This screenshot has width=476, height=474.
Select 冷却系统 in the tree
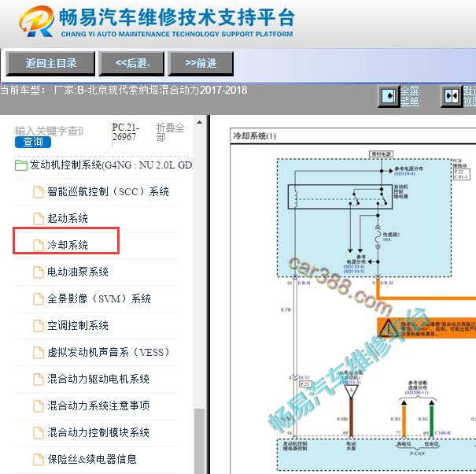pos(68,245)
